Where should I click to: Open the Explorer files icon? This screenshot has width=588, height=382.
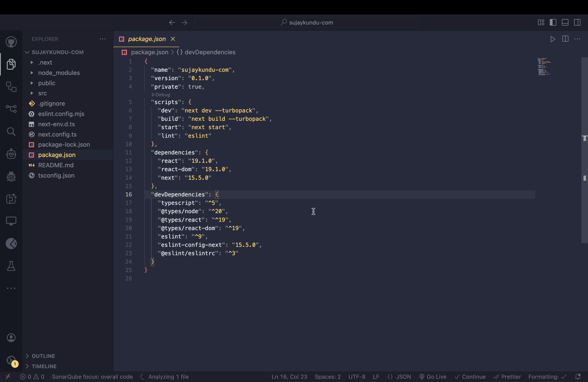pyautogui.click(x=11, y=64)
